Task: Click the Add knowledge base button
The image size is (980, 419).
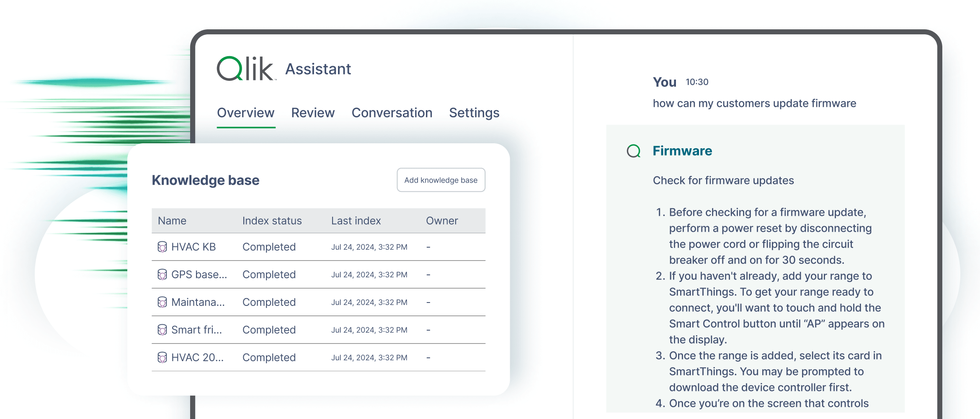Action: pyautogui.click(x=441, y=180)
